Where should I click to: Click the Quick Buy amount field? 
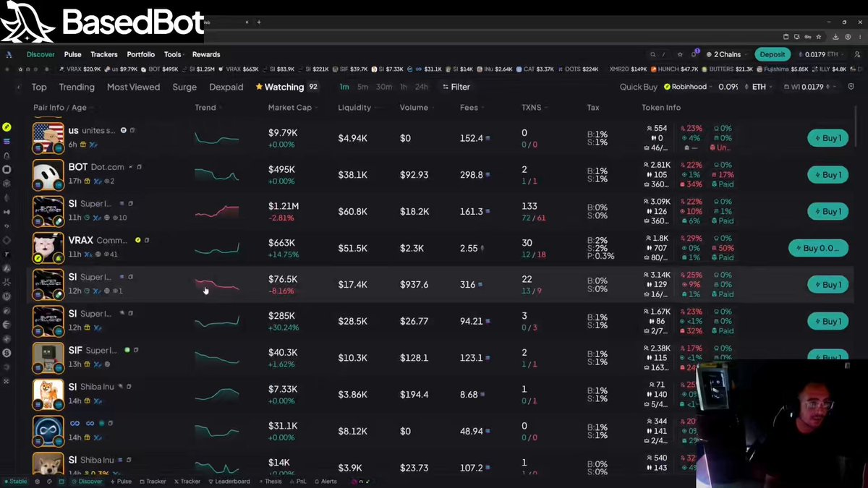pos(728,87)
